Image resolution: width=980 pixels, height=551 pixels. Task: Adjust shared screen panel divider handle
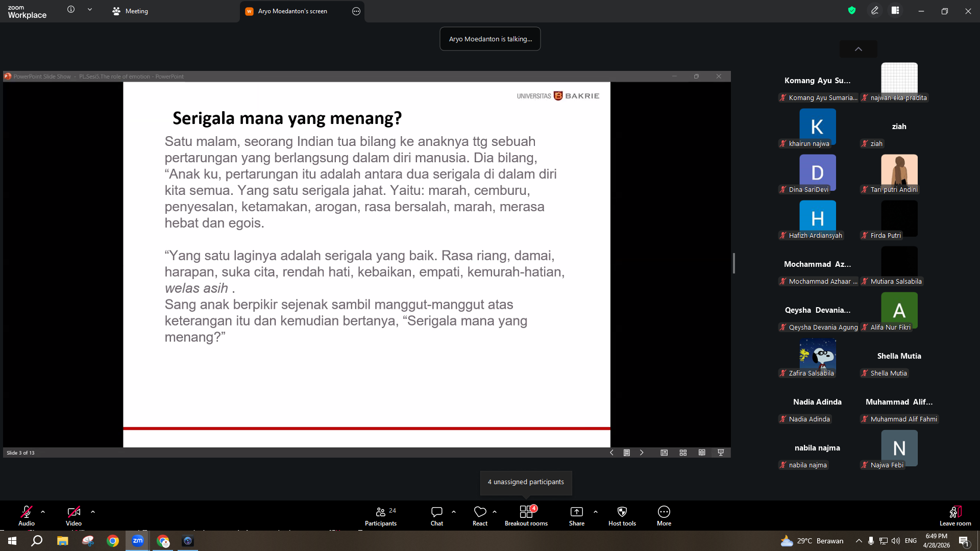pyautogui.click(x=734, y=263)
